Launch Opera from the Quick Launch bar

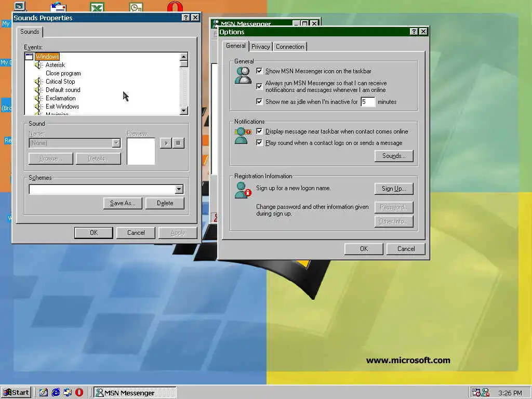79,393
